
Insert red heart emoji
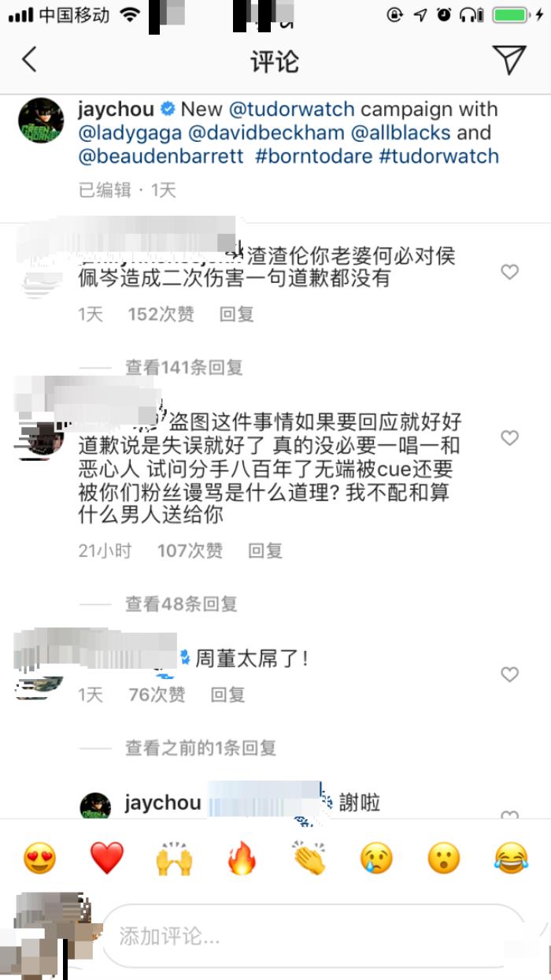[107, 857]
